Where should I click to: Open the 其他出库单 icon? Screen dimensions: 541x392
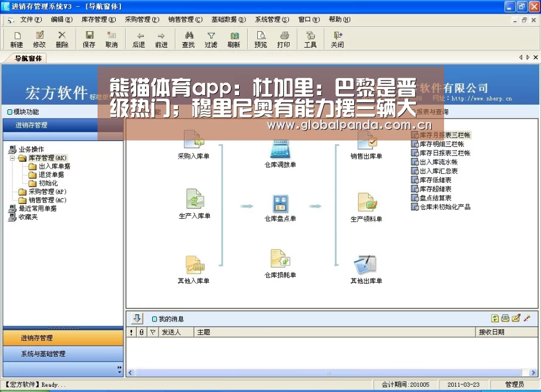point(366,270)
